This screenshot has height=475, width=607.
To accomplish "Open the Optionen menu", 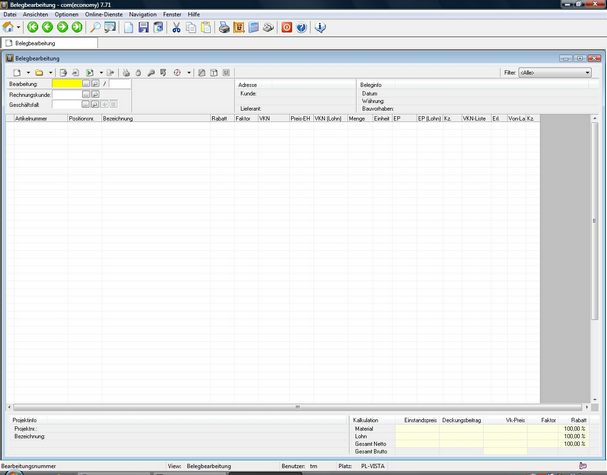I will tap(67, 14).
